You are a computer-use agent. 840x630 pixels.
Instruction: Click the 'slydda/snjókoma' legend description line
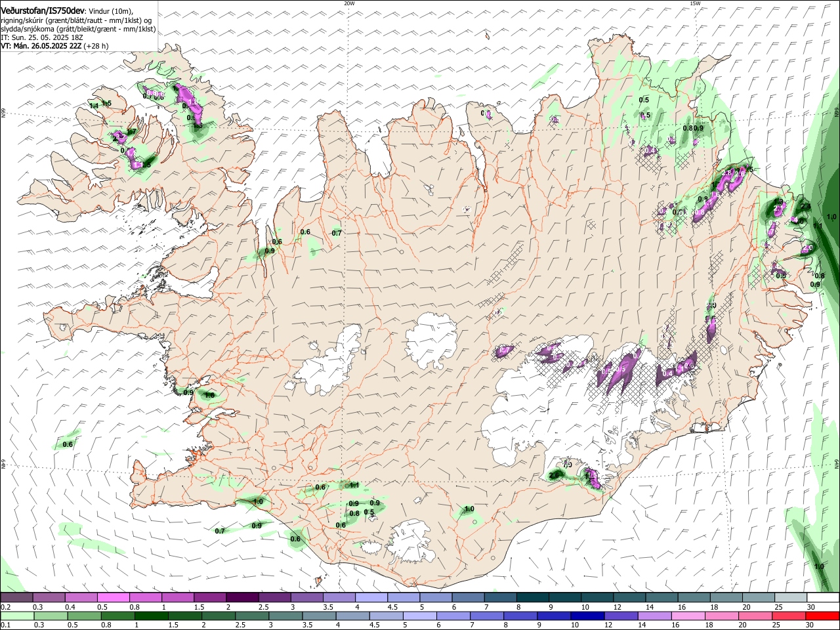(79, 29)
